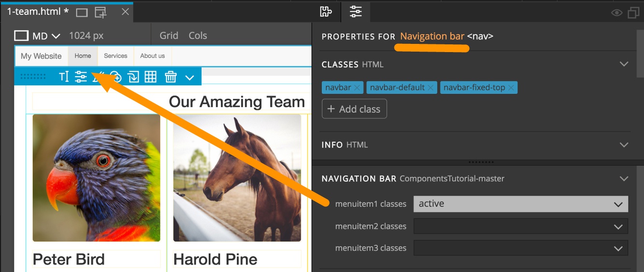Image resolution: width=644 pixels, height=272 pixels.
Task: Click the edit text icon in element toolbar
Action: point(64,76)
